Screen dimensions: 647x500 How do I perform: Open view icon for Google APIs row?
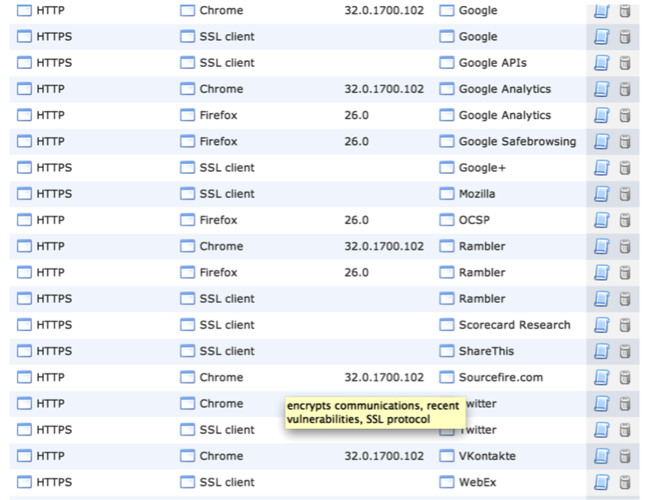tap(602, 63)
